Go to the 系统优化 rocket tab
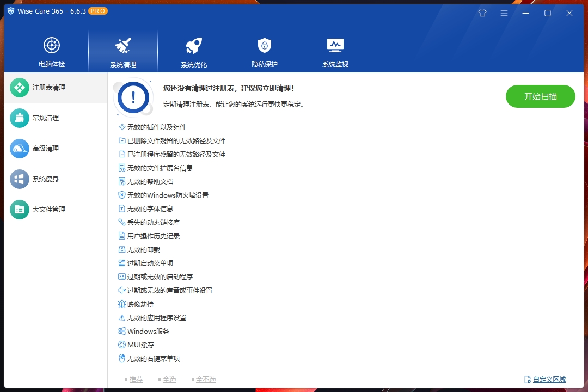This screenshot has height=392, width=588. (x=193, y=52)
